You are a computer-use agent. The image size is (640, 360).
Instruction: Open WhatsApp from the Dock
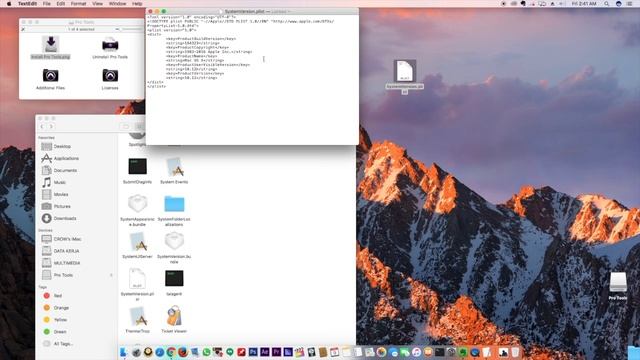pyautogui.click(x=206, y=352)
